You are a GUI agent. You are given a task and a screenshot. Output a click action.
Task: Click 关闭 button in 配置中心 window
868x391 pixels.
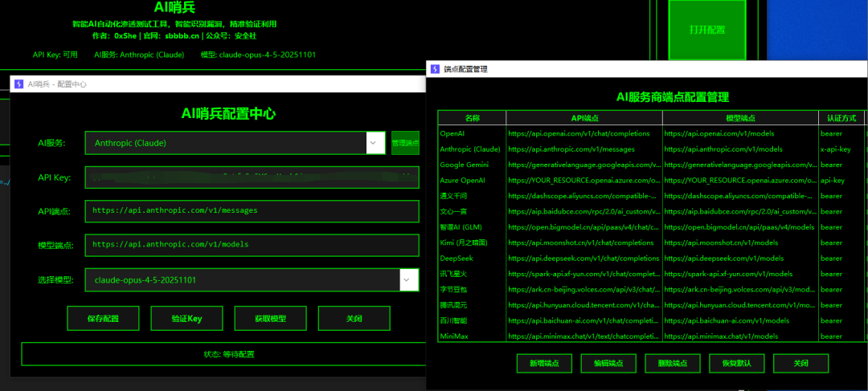pos(354,319)
